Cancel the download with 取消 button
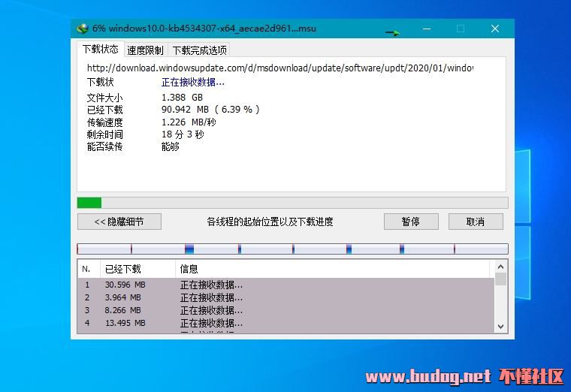The height and width of the screenshot is (392, 571). click(x=476, y=222)
